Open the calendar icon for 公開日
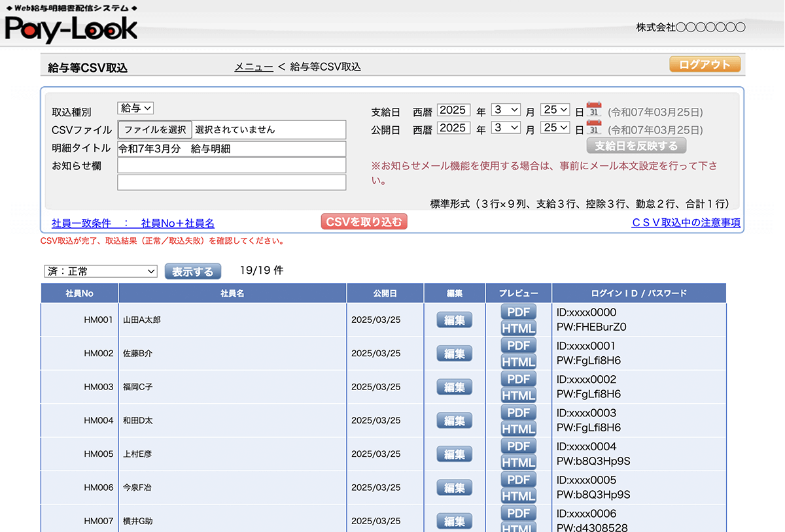 594,128
